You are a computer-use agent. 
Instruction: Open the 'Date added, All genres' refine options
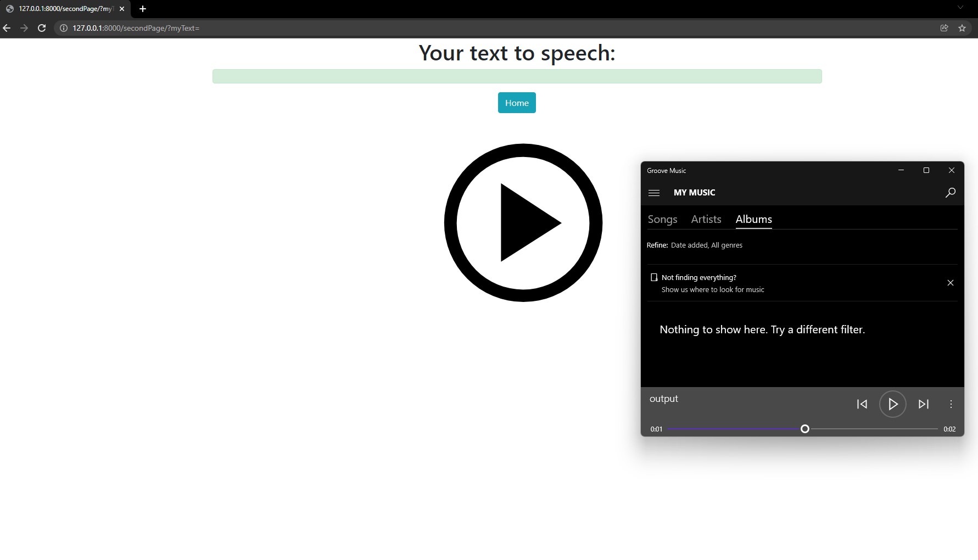[x=707, y=245]
